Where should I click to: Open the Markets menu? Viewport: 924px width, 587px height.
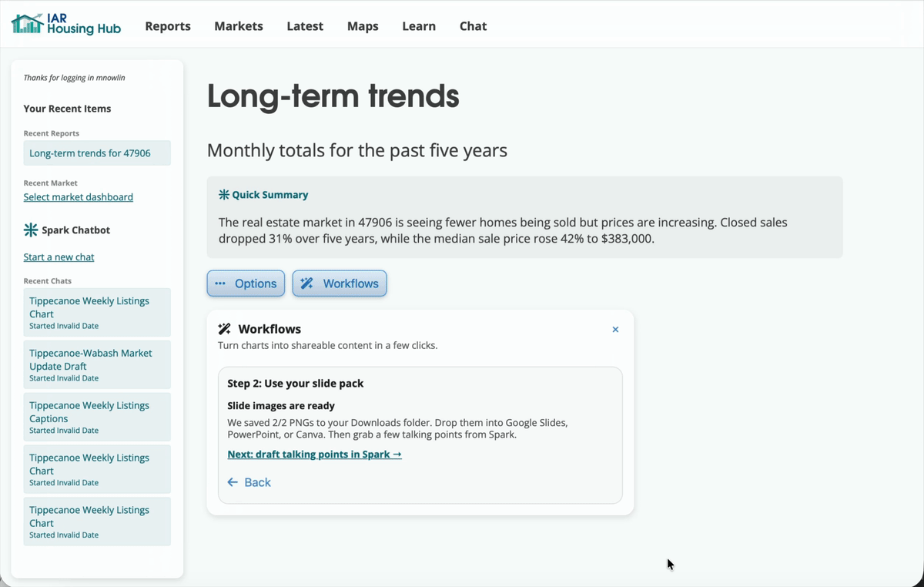239,26
